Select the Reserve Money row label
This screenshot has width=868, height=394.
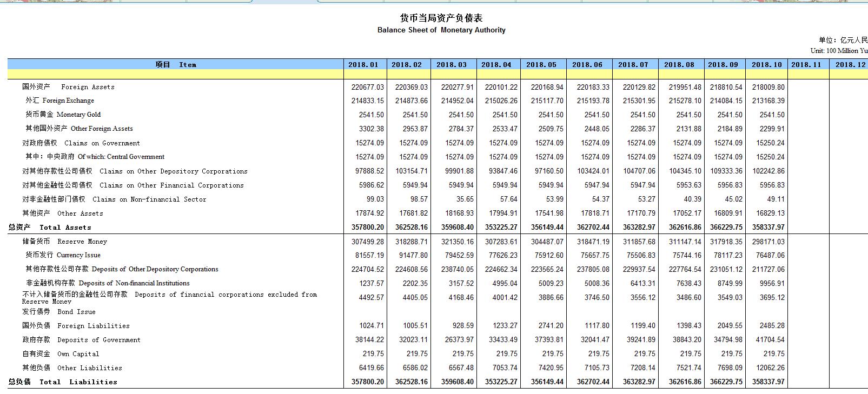click(x=64, y=242)
